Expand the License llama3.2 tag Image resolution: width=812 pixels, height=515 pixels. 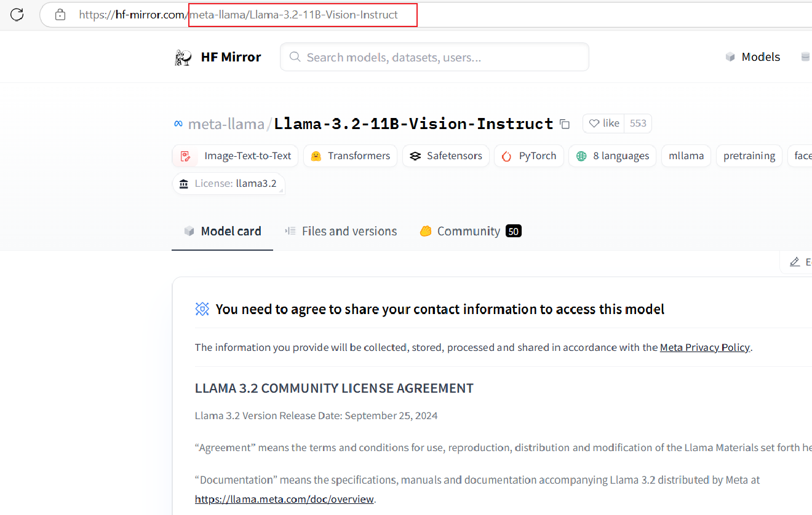(x=228, y=184)
